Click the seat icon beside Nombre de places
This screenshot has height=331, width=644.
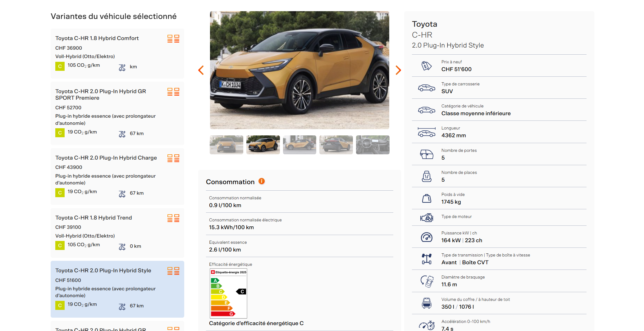pos(427,176)
